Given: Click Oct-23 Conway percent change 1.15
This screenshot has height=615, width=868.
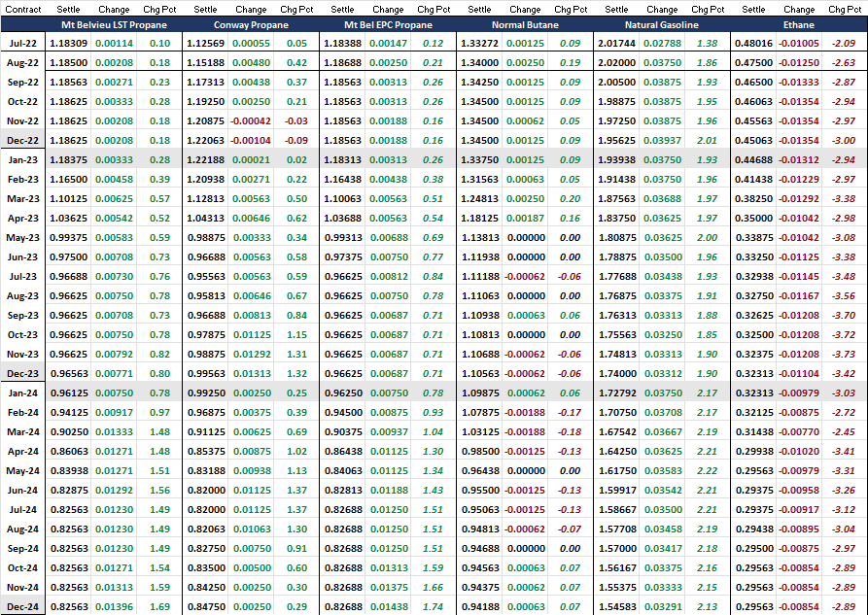Looking at the screenshot, I should click(x=297, y=335).
